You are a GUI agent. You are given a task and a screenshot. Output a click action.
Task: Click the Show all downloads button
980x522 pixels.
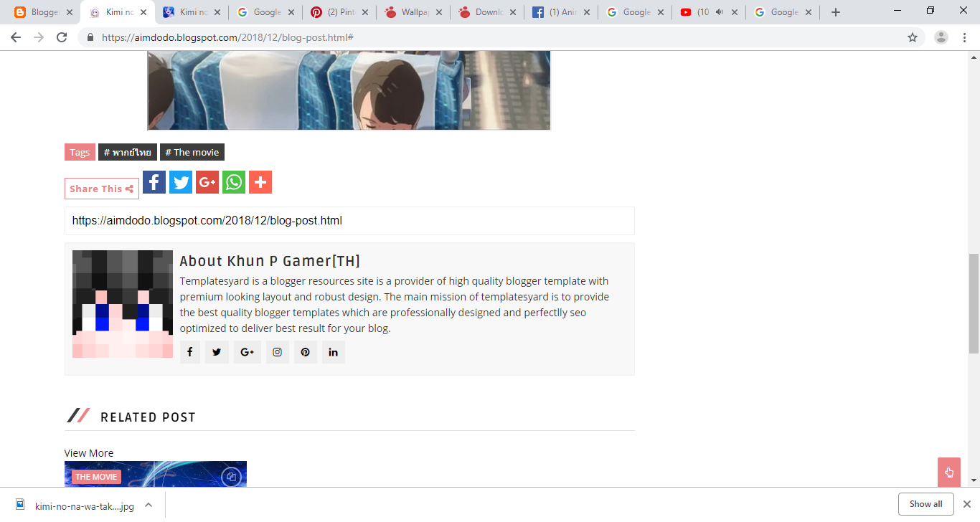pos(925,504)
